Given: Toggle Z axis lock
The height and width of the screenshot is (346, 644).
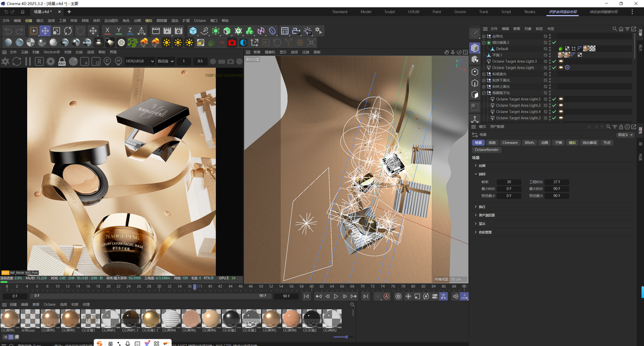Looking at the screenshot, I should (130, 31).
